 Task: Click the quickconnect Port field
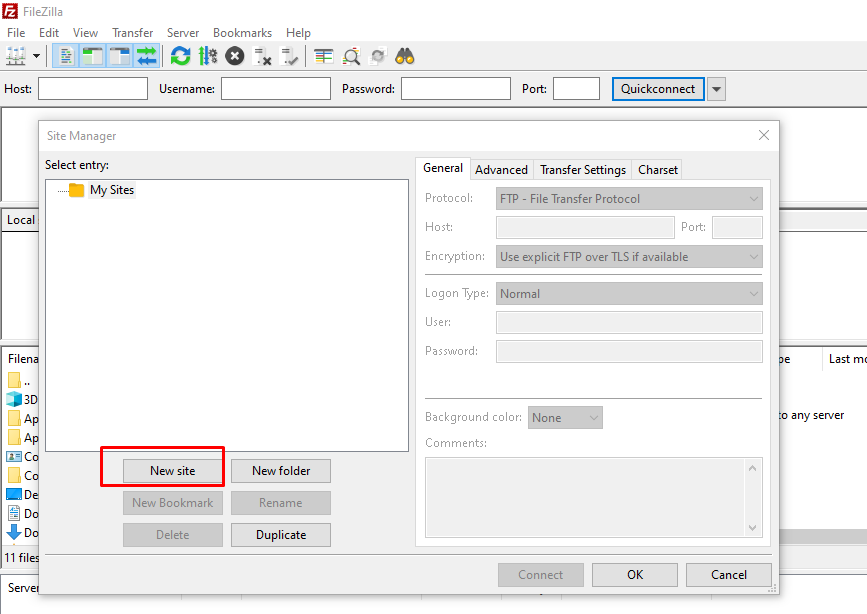576,89
